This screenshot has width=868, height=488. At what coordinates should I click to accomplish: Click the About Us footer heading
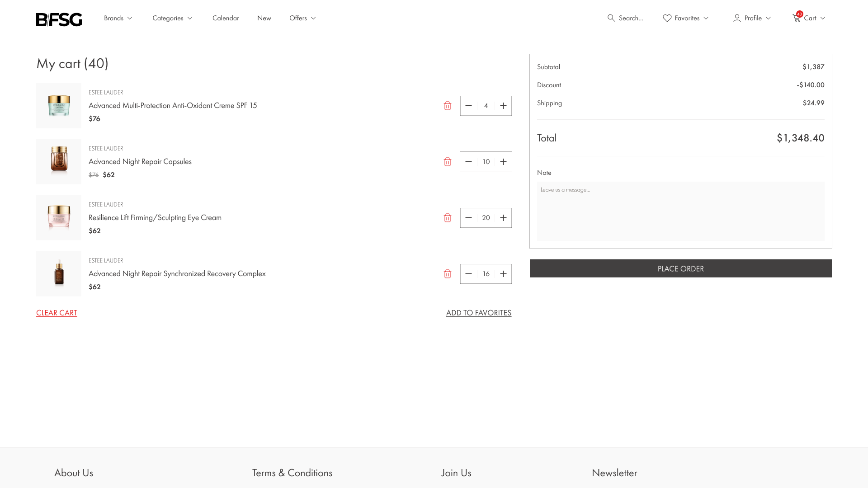pos(74,473)
